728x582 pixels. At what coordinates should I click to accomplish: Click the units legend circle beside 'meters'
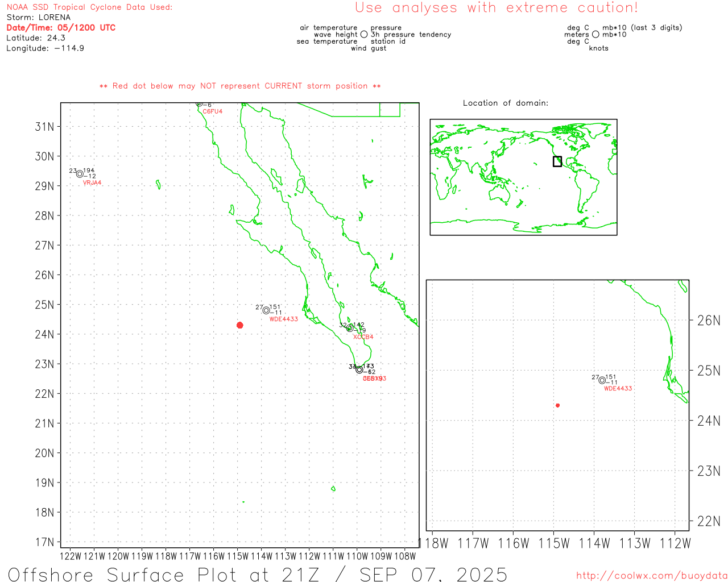coord(595,35)
